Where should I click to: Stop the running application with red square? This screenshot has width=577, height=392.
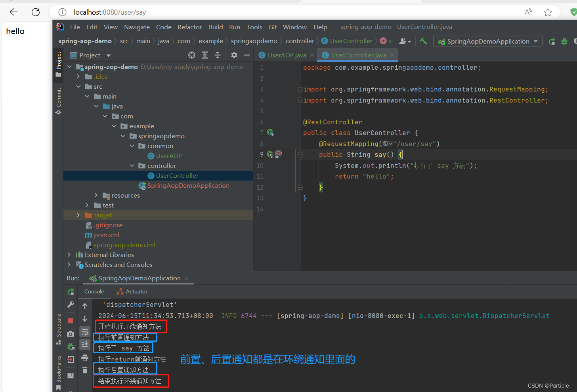71,320
